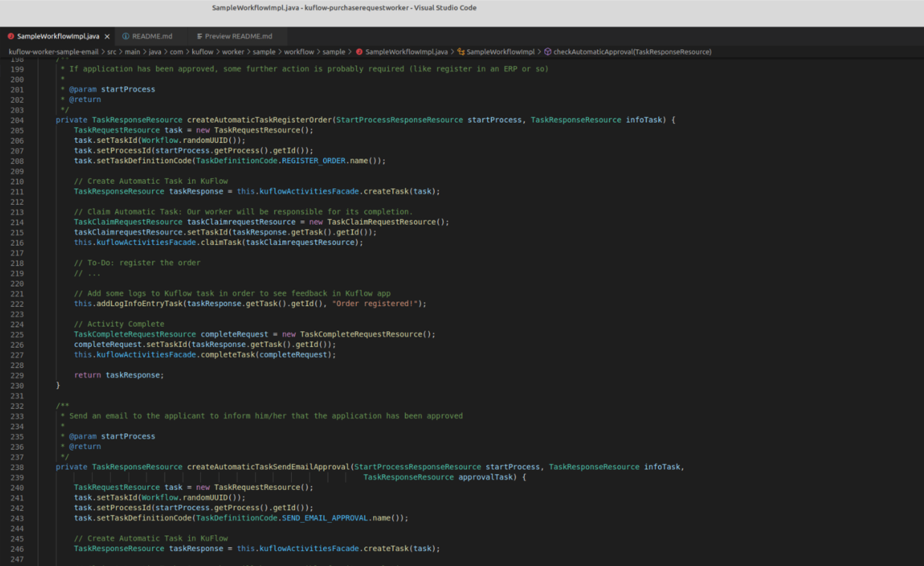
Task: Click the REGISTER_ORDER constant
Action: (x=313, y=161)
